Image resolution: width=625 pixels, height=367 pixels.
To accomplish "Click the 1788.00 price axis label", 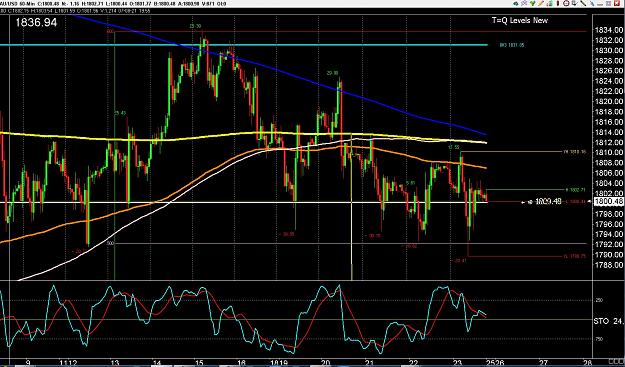I will [x=608, y=265].
